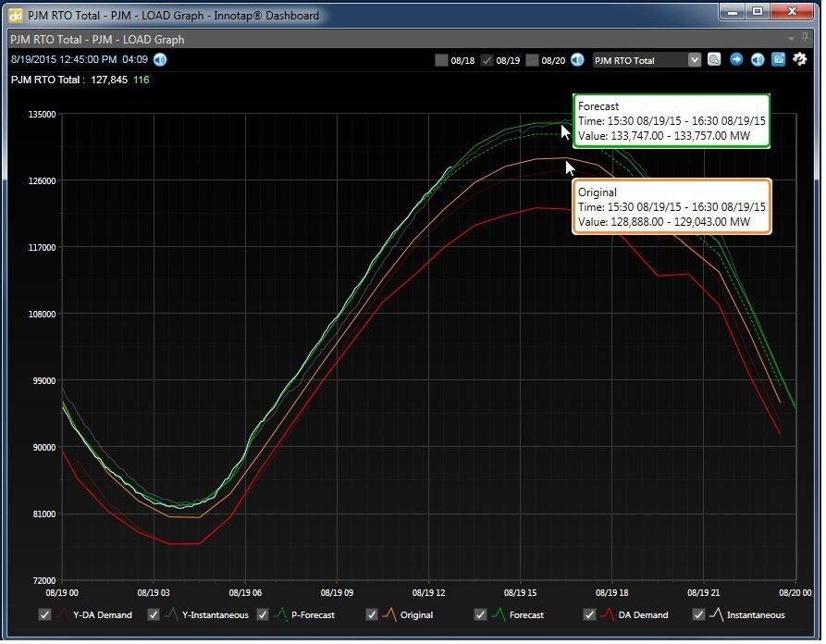Click the Original tooltip box
The height and width of the screenshot is (644, 826).
(x=672, y=206)
